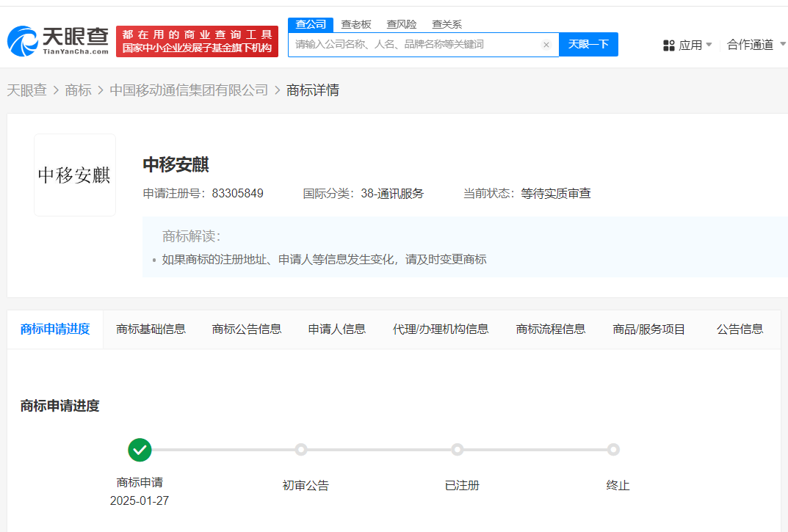Switch to the 查风险 search tab

(x=402, y=24)
